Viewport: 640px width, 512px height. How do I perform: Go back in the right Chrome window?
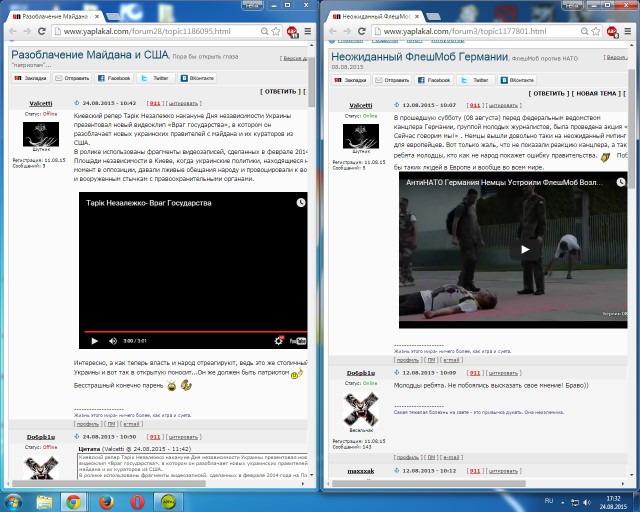coord(333,31)
